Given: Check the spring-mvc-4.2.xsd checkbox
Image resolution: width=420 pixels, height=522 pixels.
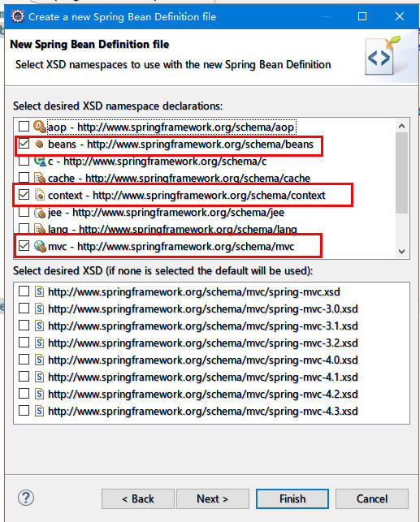Looking at the screenshot, I should [x=24, y=394].
